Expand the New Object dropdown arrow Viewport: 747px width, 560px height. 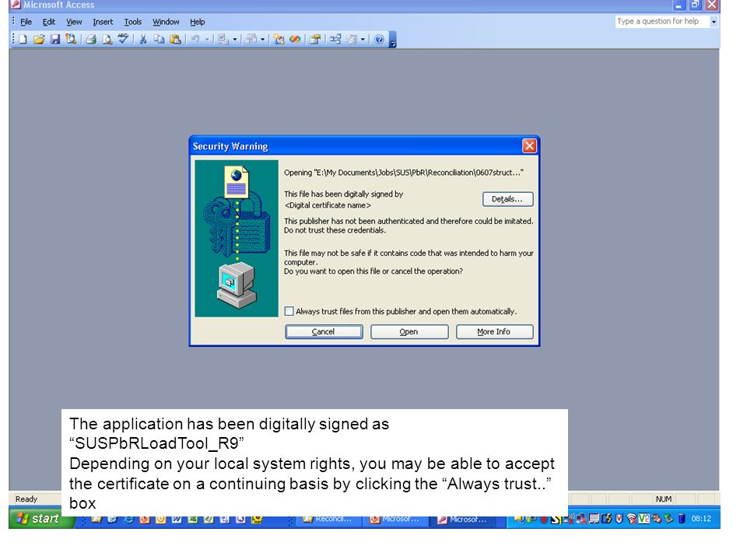coord(363,39)
